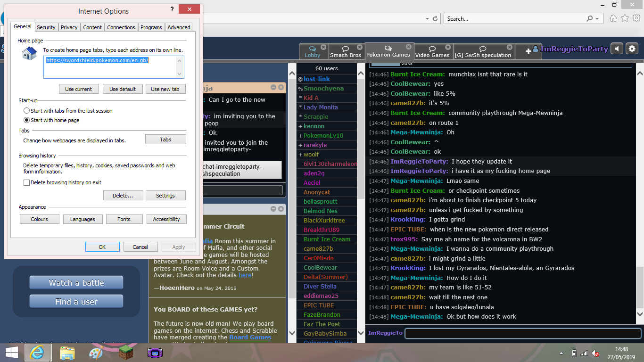Image resolution: width=644 pixels, height=362 pixels.
Task: Open the Paint app on the taskbar
Action: (96, 353)
